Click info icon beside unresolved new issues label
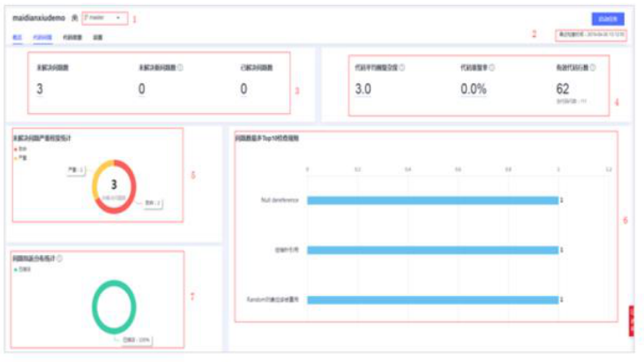Screen dimensions: 644x362 pyautogui.click(x=180, y=67)
